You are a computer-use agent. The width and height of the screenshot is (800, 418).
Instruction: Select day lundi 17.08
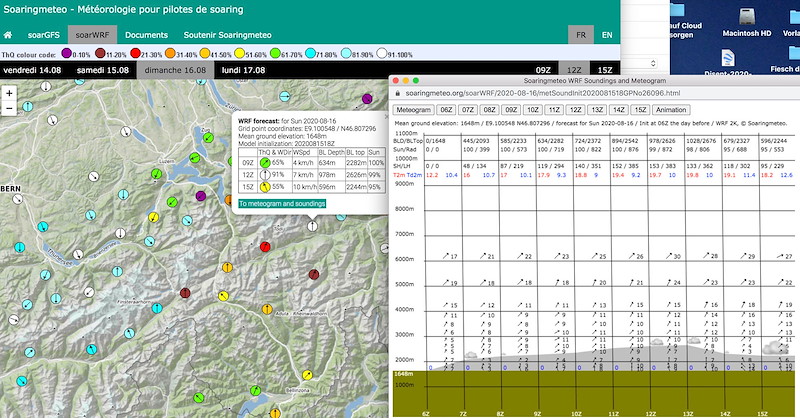tap(243, 70)
